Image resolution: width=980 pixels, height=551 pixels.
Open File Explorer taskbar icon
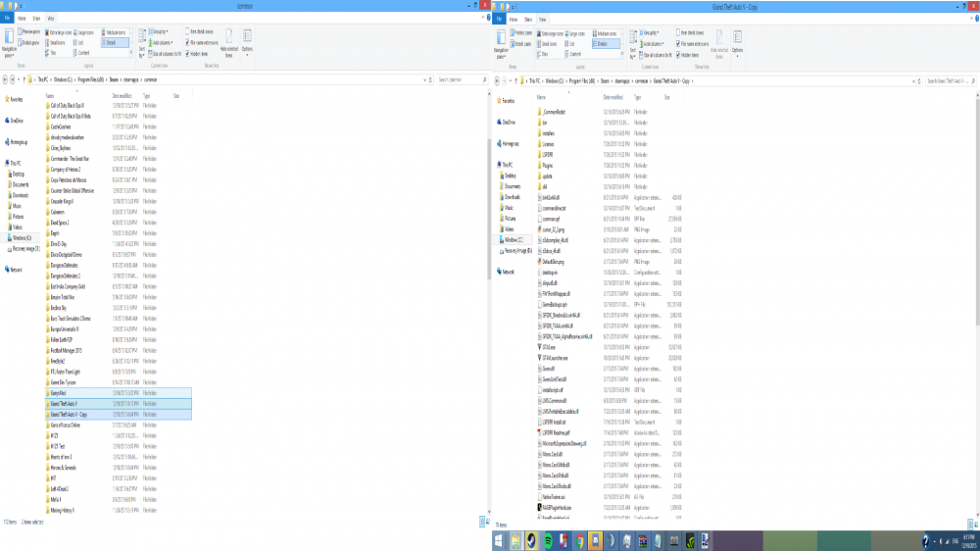[x=515, y=541]
